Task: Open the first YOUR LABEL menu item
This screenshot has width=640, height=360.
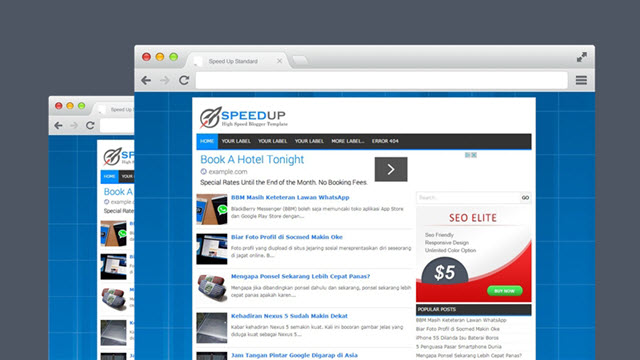Action: (236, 141)
